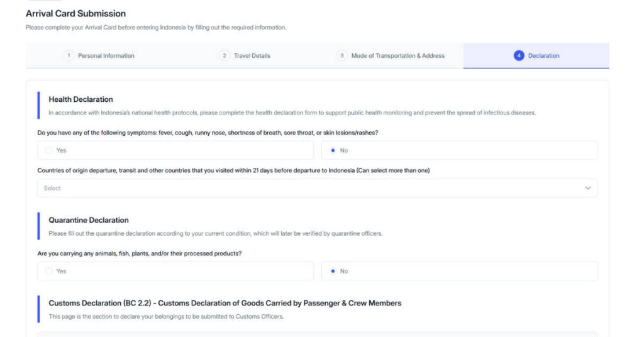Click the Health Declaration section heading
Image resolution: width=644 pixels, height=337 pixels.
80,99
